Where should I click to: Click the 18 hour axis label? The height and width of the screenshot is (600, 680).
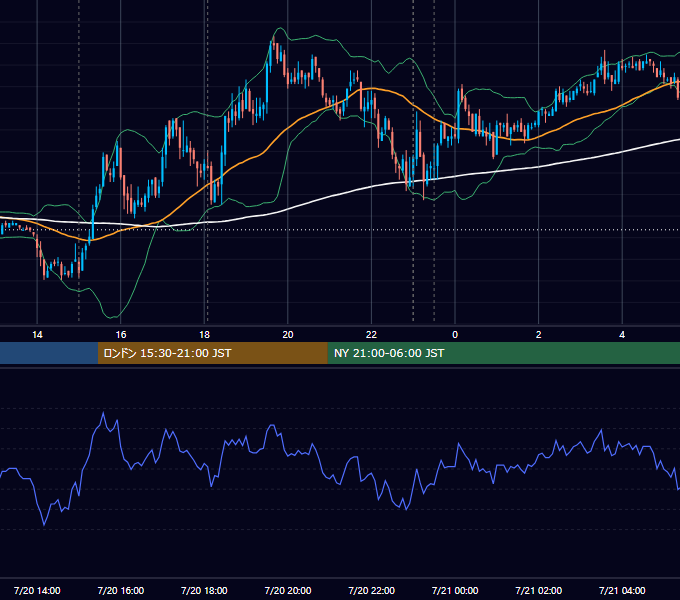[x=204, y=335]
